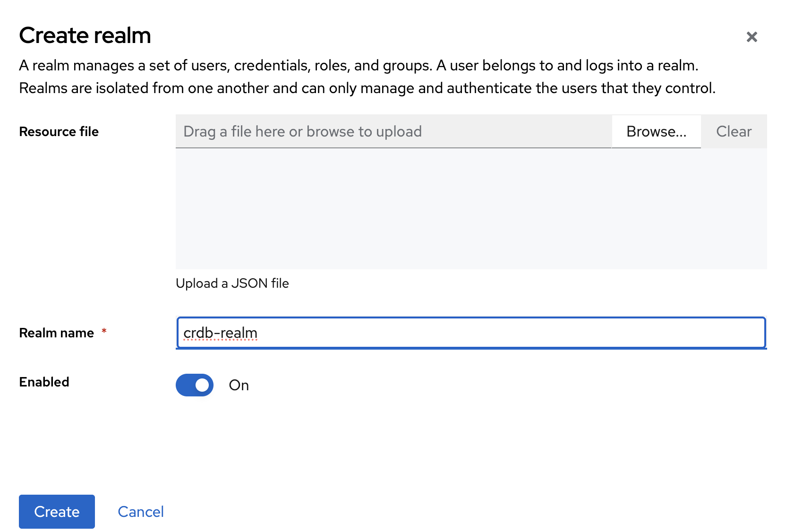Image resolution: width=786 pixels, height=532 pixels.
Task: Click the 'Create realm' dialog heading
Action: coord(85,35)
